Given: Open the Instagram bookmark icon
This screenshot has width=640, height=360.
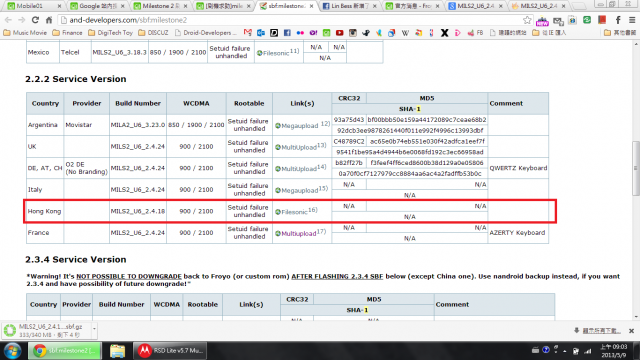Looking at the screenshot, I should 352,33.
